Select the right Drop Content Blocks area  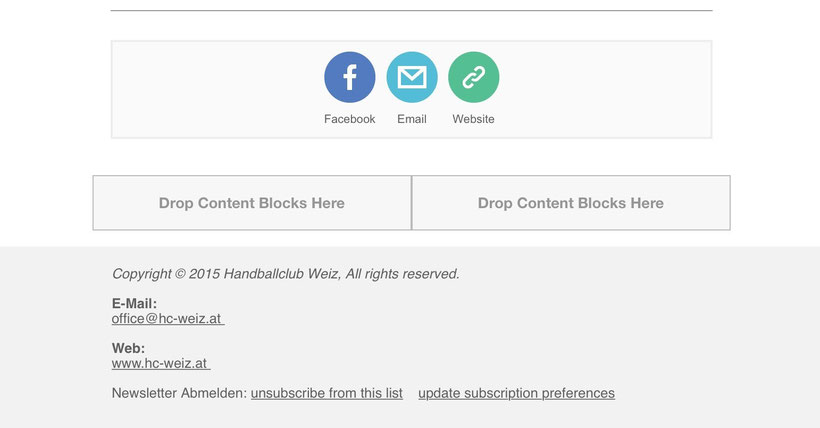point(571,202)
